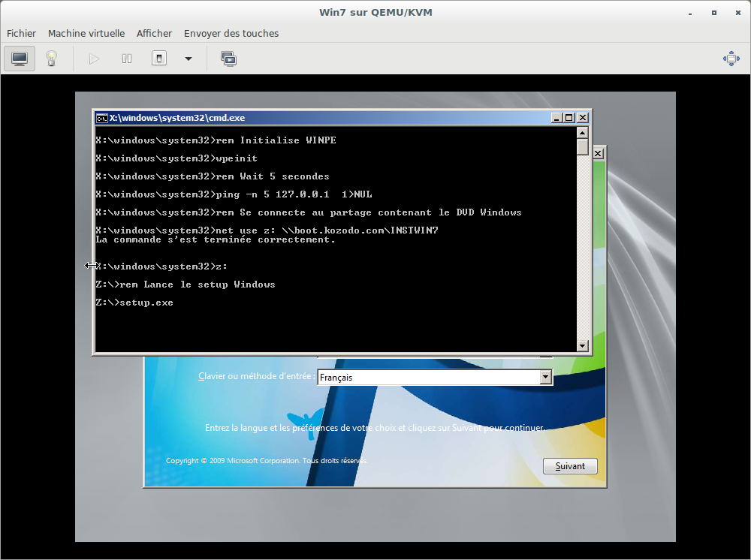Manage VM snapshots icon
Screen dimensions: 751x560
[x=228, y=59]
